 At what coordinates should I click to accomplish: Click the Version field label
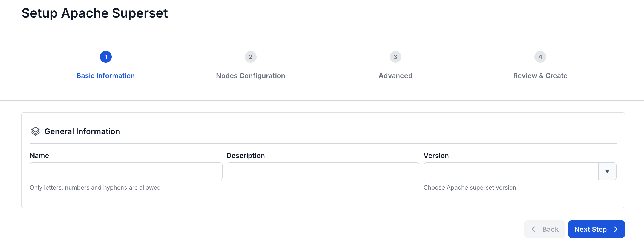[x=436, y=156]
